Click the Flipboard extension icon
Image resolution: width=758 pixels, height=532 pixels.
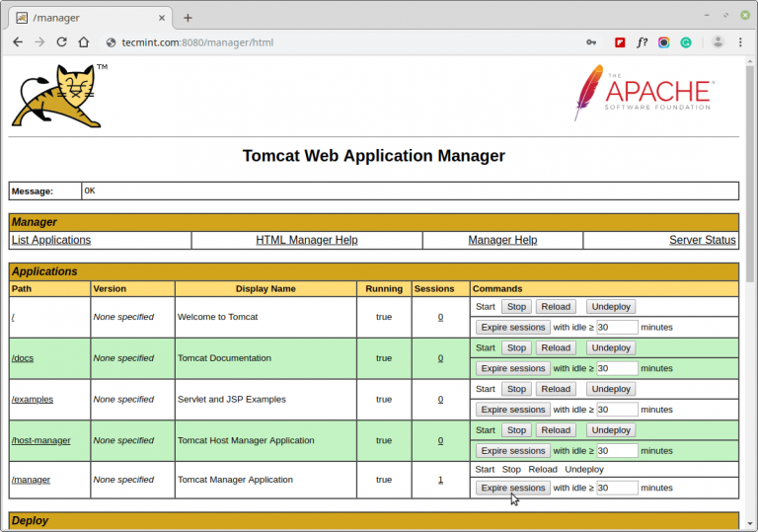click(620, 42)
